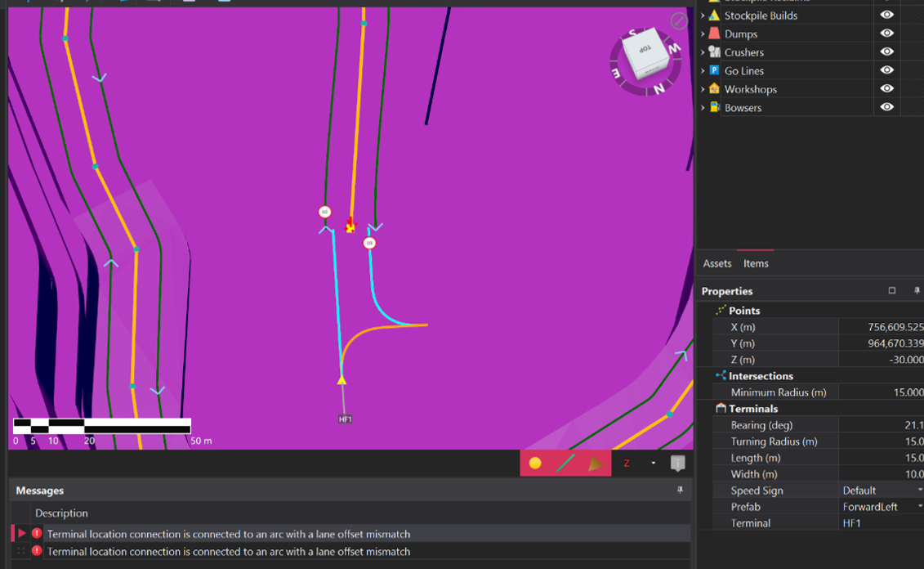The height and width of the screenshot is (569, 924).
Task: Toggle Go Lines visibility eye
Action: [887, 69]
